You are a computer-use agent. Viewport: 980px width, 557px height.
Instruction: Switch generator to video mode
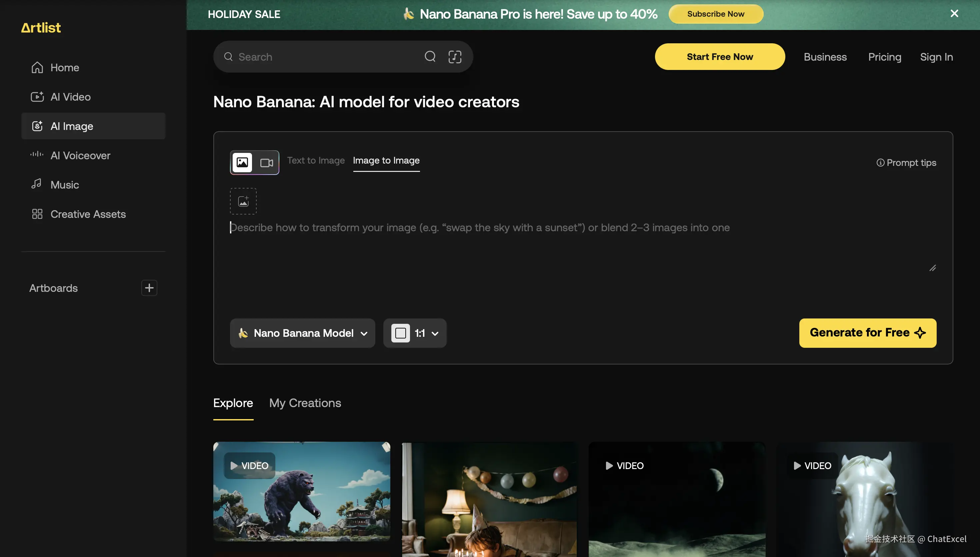[x=266, y=163]
